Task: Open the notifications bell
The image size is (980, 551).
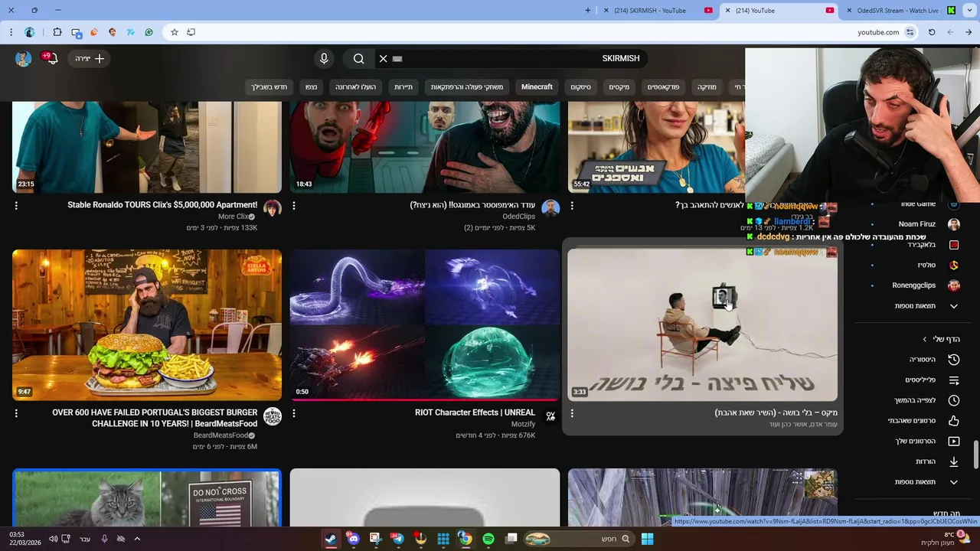Action: (52, 58)
